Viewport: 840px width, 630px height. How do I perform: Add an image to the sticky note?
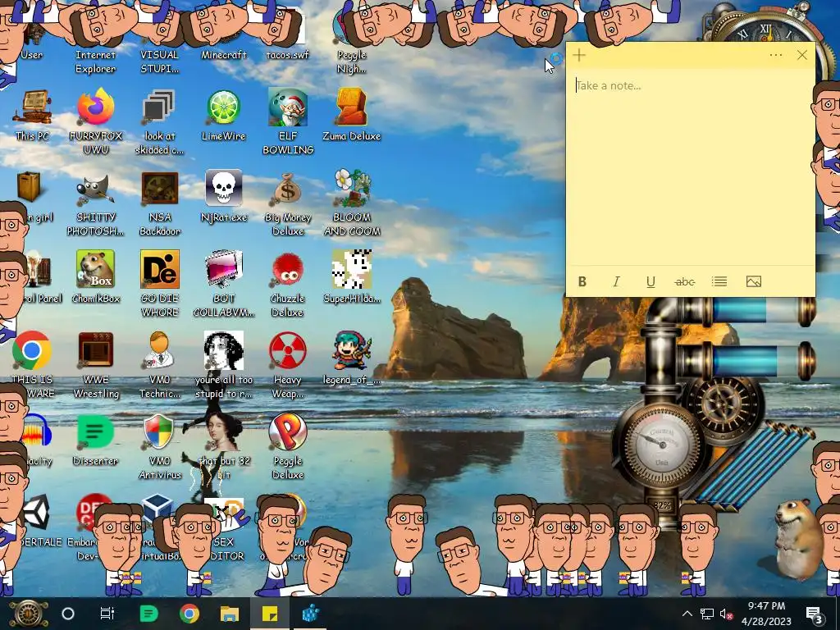click(x=754, y=282)
